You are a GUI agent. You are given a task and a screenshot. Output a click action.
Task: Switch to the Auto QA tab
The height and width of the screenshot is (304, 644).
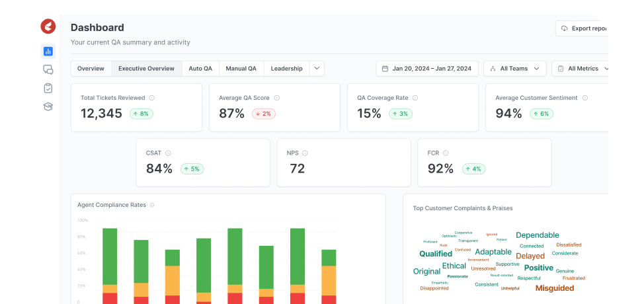(200, 69)
